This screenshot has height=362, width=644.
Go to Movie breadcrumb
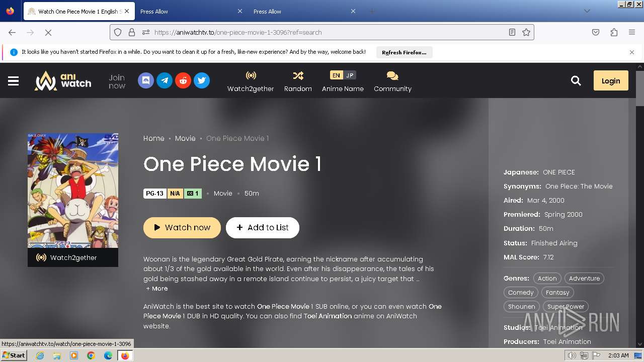click(185, 138)
